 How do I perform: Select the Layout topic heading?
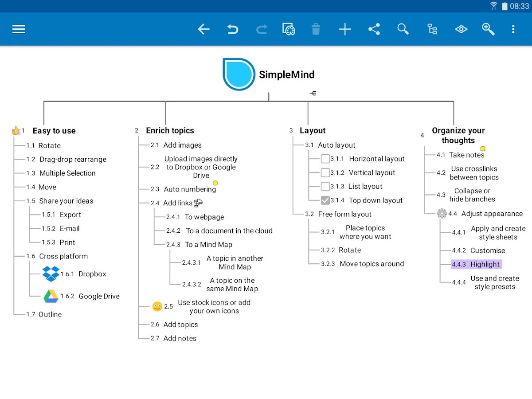(313, 130)
